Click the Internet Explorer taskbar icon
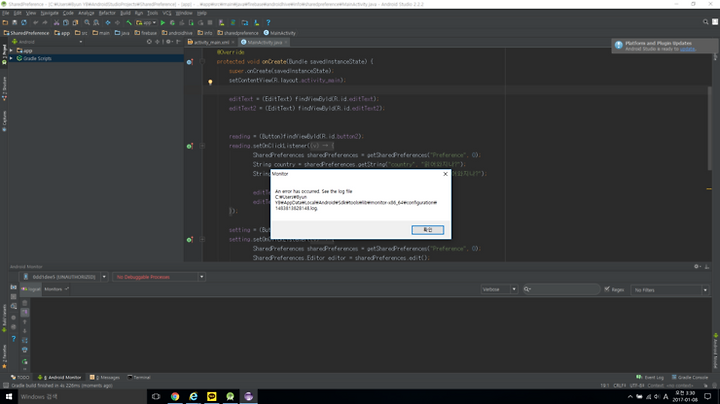Image resolution: width=720 pixels, height=404 pixels. (193, 396)
